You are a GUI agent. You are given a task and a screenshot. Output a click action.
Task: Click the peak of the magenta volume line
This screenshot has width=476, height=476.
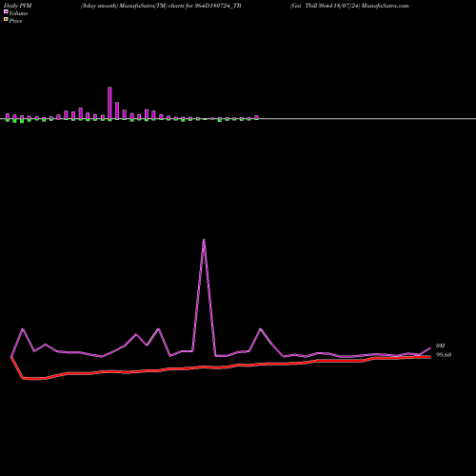[204, 240]
